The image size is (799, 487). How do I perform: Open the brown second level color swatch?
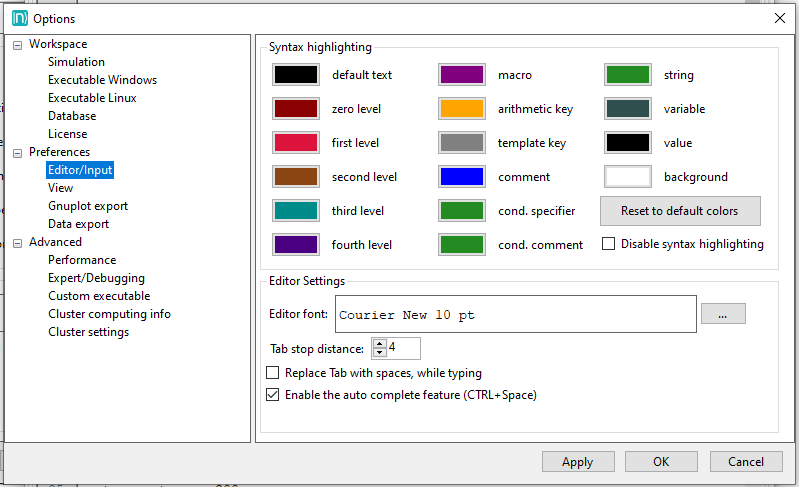(296, 177)
